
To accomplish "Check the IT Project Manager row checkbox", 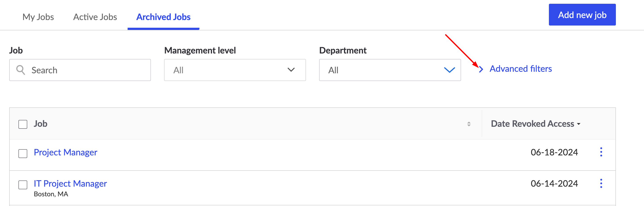I will point(23,185).
